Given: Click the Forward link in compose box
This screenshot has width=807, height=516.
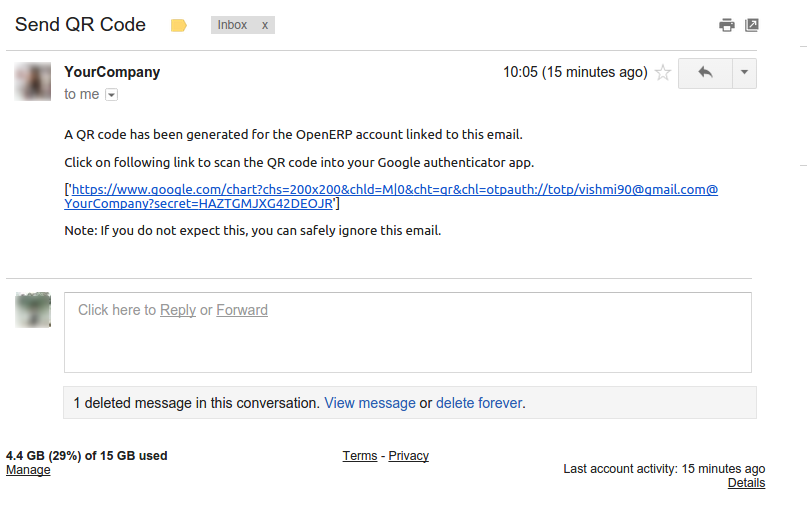Looking at the screenshot, I should tap(242, 310).
